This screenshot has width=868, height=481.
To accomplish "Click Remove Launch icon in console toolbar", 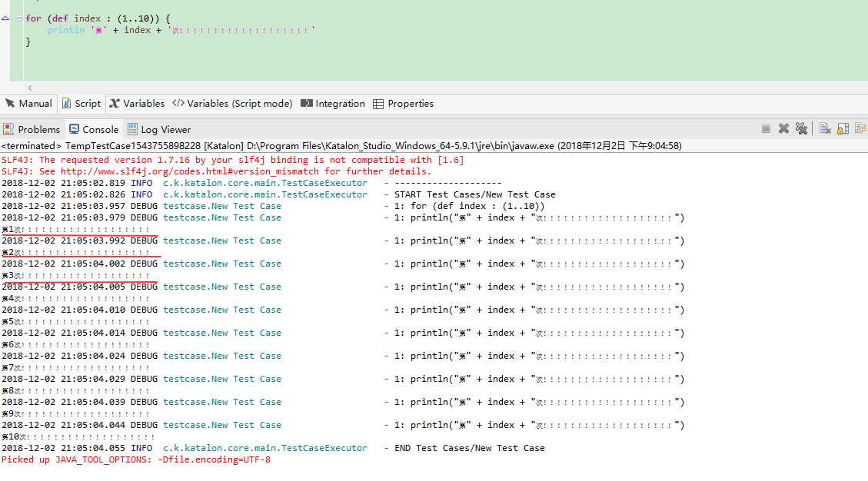I will [x=784, y=129].
